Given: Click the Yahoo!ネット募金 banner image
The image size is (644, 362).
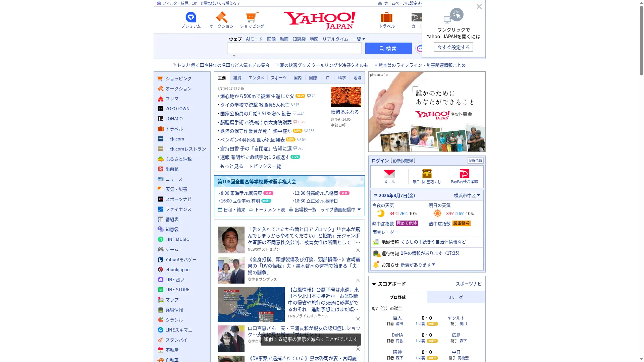Looking at the screenshot, I should point(427,112).
